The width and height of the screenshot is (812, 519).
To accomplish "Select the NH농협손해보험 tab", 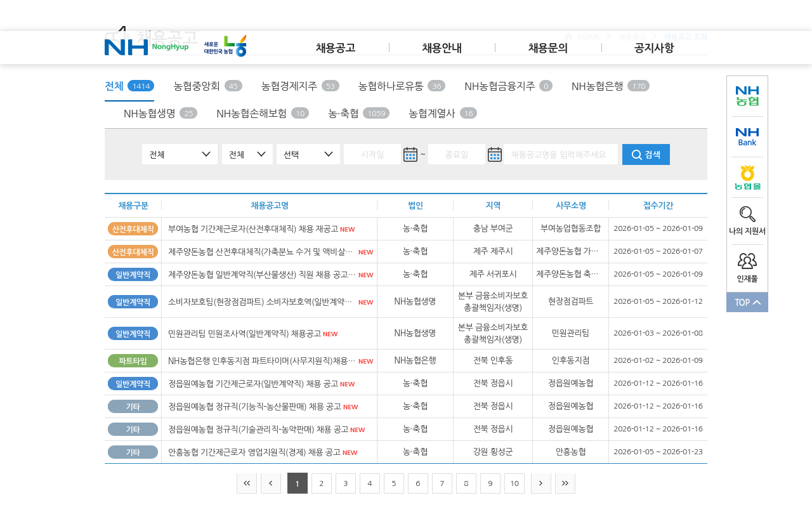I will pos(263,114).
